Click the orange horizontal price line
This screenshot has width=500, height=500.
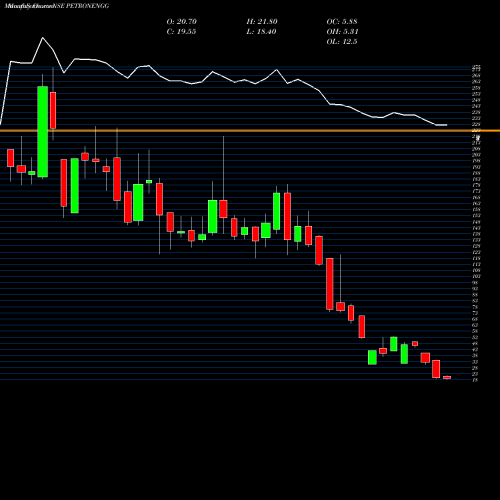(250, 130)
